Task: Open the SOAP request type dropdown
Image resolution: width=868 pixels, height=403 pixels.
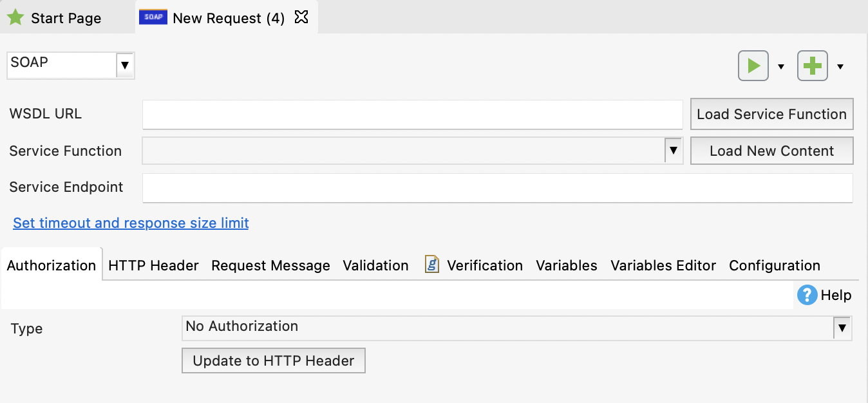Action: [124, 65]
